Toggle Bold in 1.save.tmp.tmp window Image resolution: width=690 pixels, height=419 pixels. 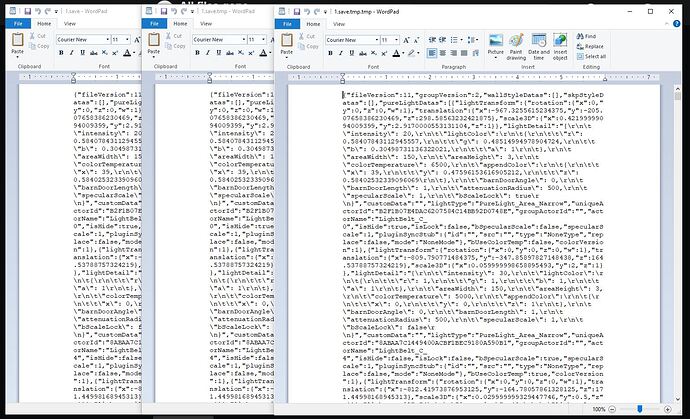[330, 53]
